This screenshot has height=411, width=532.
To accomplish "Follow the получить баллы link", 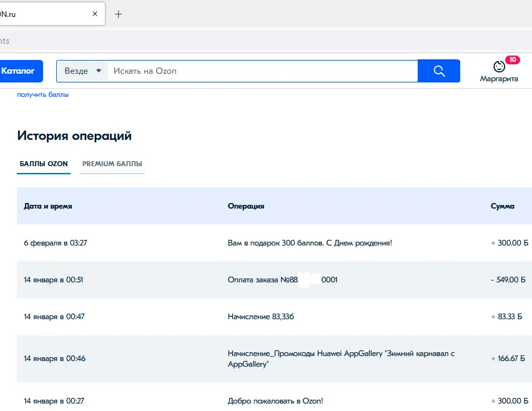I will click(42, 94).
